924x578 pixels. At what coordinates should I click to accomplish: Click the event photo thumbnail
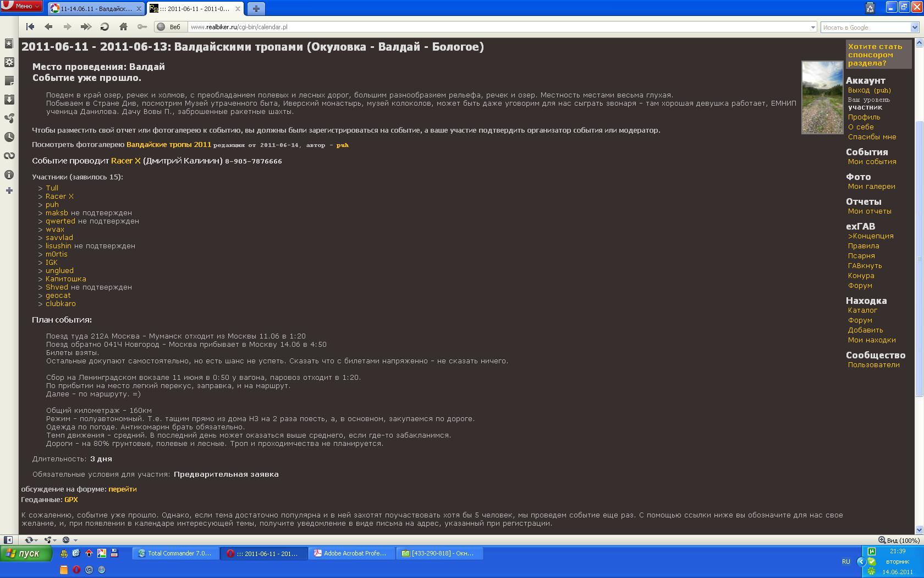(822, 97)
